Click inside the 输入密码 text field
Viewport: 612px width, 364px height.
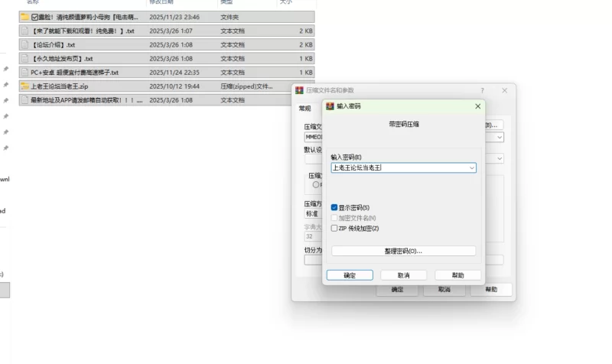tap(398, 167)
